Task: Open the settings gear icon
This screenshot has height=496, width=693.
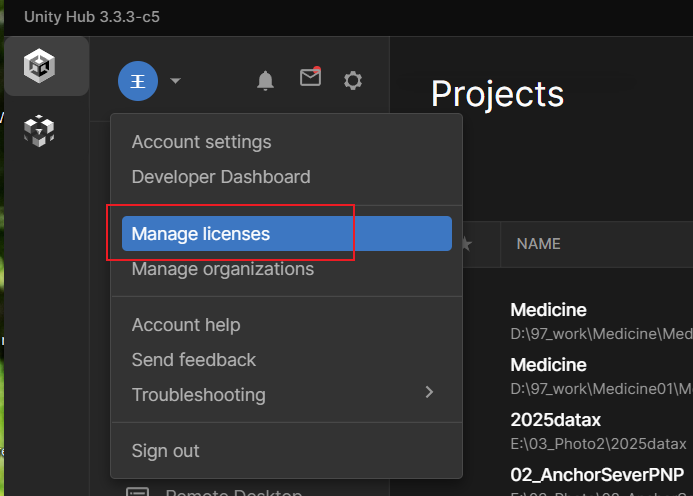Action: point(353,80)
